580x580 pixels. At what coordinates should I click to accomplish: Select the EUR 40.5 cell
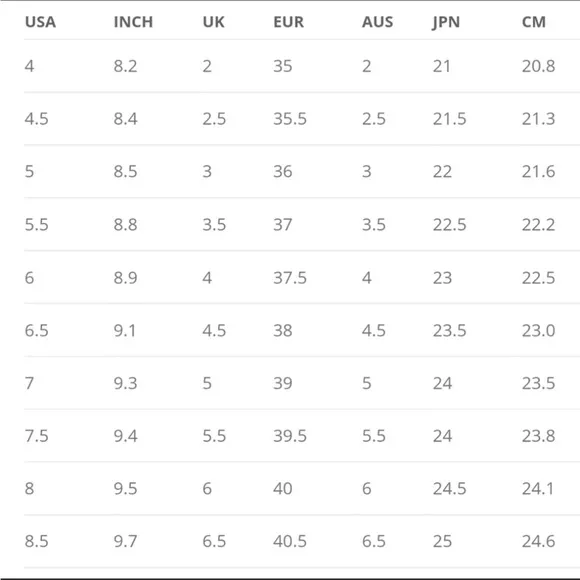click(290, 542)
